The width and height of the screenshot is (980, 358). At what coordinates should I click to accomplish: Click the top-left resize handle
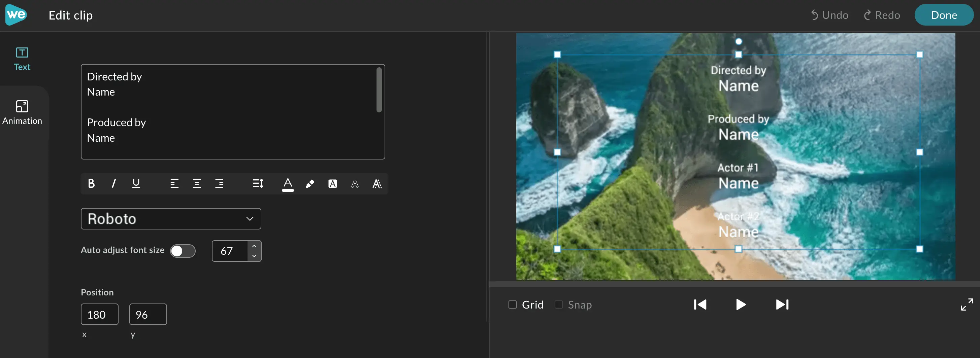557,55
